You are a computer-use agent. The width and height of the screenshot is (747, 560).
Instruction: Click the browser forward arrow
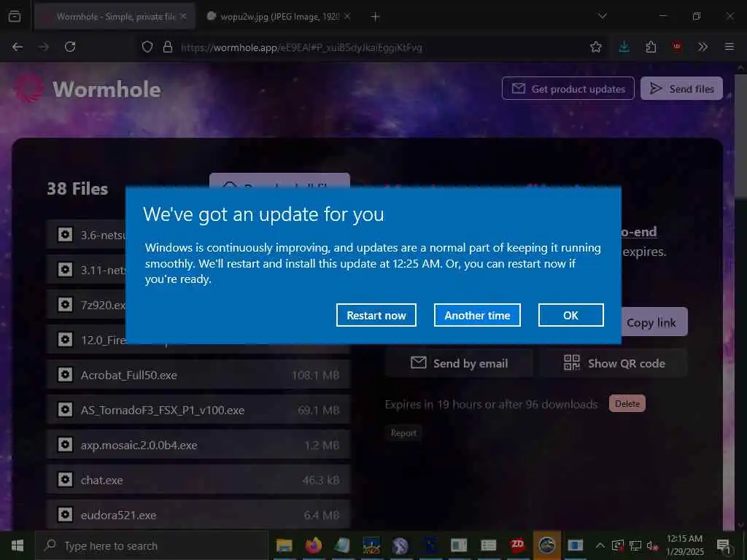44,47
